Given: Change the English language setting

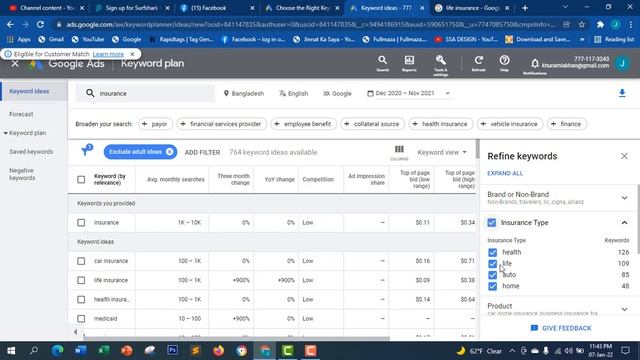Looking at the screenshot, I should (x=293, y=93).
